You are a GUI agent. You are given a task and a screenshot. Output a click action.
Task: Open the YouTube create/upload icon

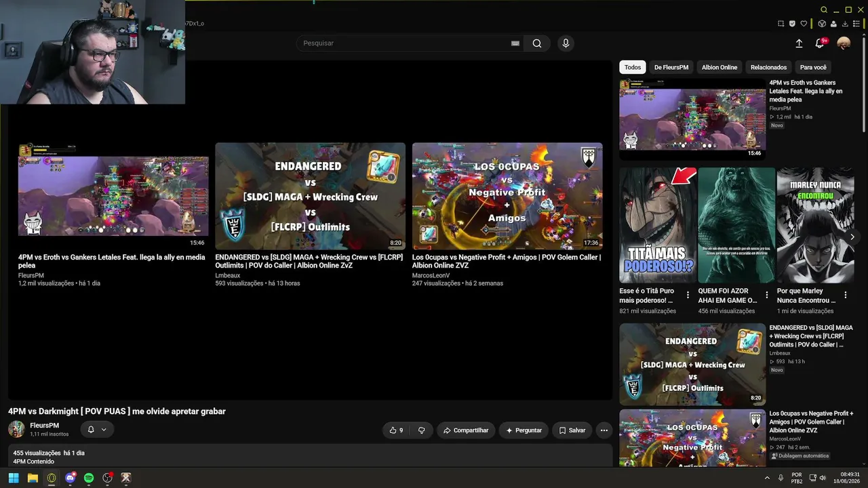799,43
